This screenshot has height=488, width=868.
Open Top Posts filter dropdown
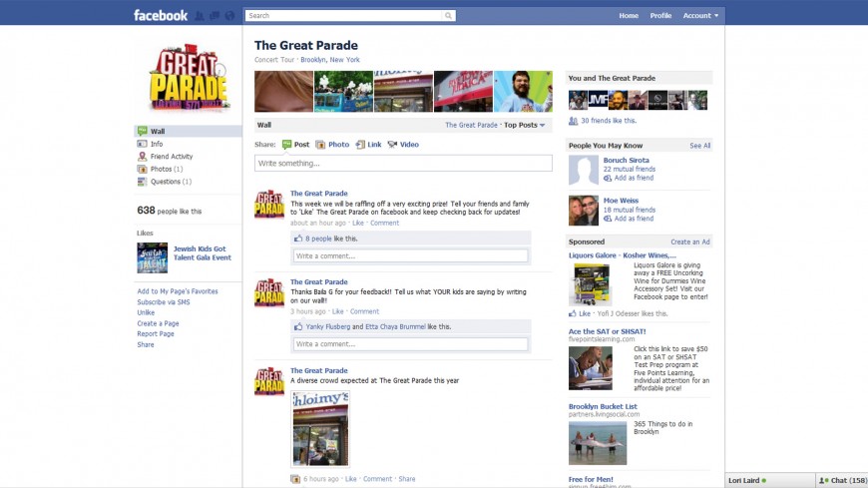click(524, 125)
